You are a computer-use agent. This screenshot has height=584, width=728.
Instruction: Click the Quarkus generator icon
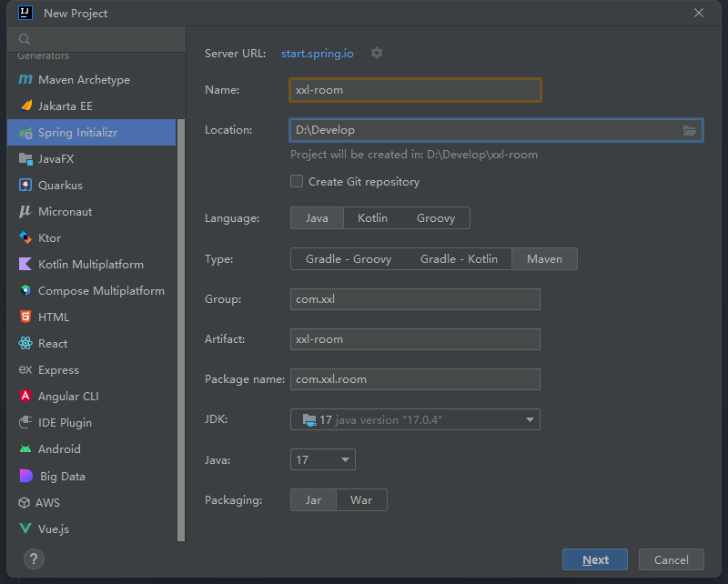(x=25, y=186)
